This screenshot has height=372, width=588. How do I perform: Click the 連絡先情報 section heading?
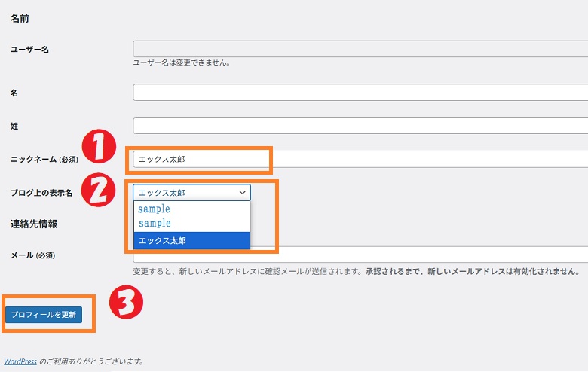coord(34,224)
